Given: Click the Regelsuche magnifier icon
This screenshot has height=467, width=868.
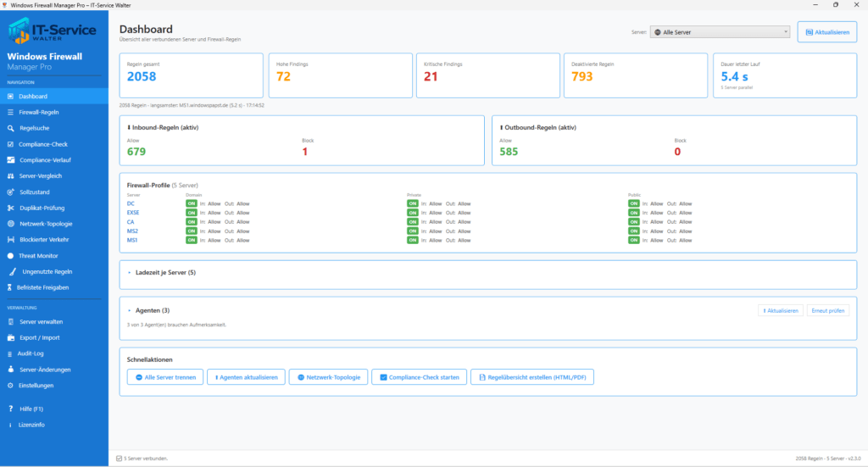Looking at the screenshot, I should click(10, 128).
